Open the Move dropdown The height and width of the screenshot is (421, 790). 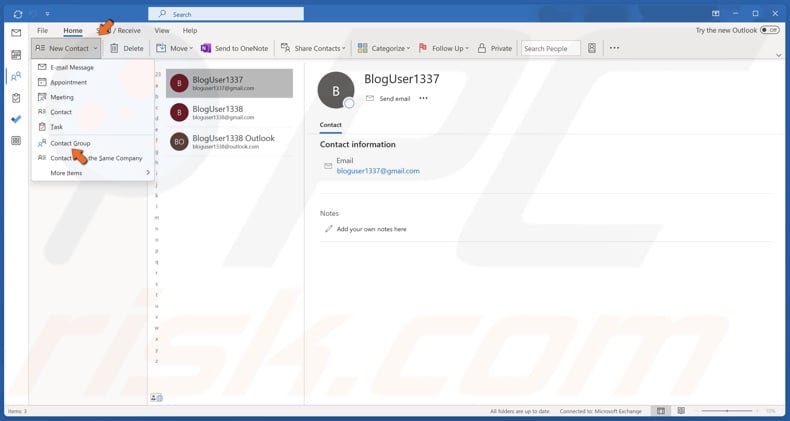tap(174, 48)
